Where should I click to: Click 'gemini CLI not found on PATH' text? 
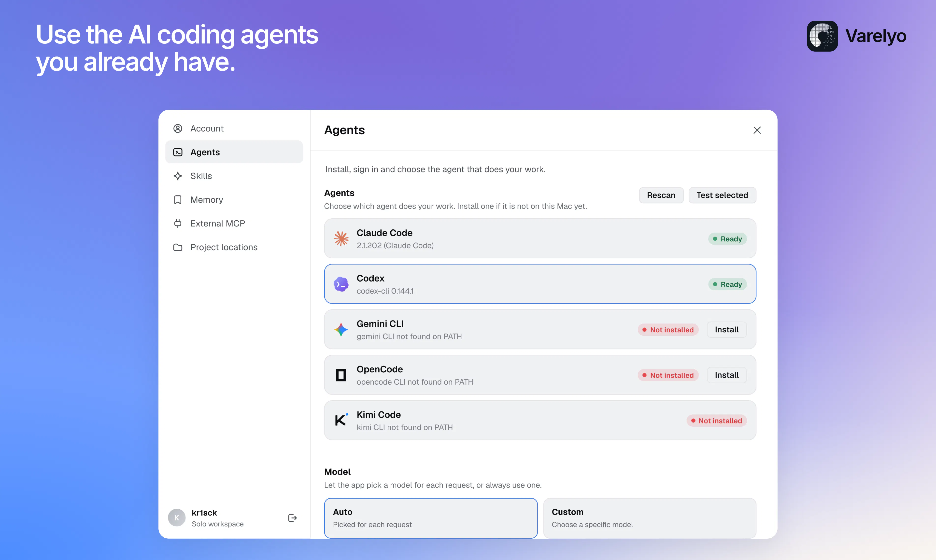(409, 336)
